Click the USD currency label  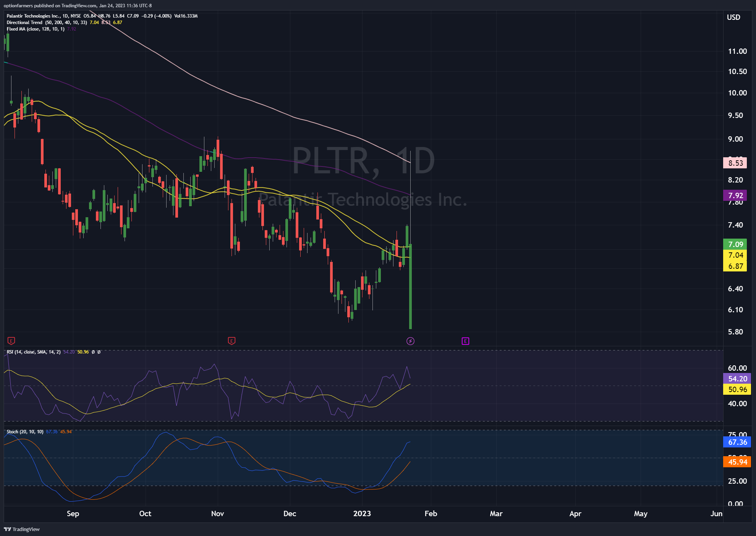[x=733, y=17]
